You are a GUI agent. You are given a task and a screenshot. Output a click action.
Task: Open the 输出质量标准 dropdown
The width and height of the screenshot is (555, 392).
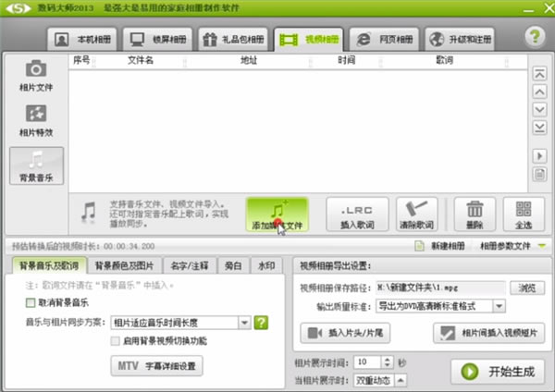tap(440, 306)
